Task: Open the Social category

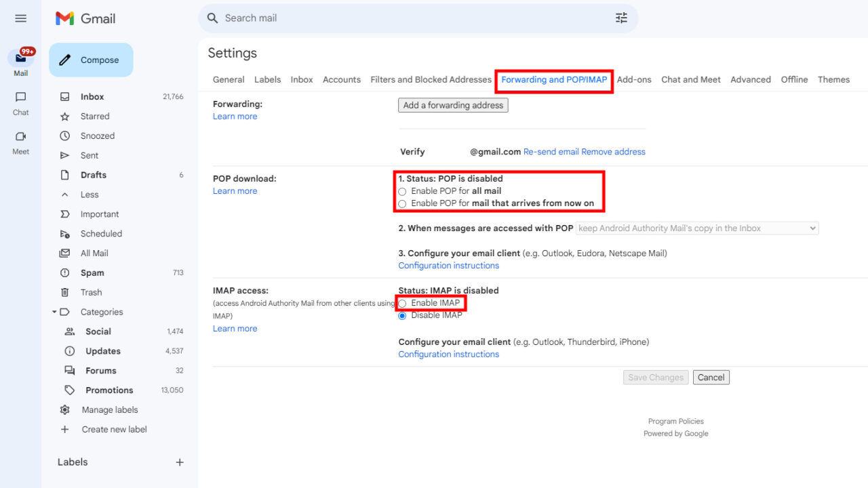Action: tap(98, 331)
